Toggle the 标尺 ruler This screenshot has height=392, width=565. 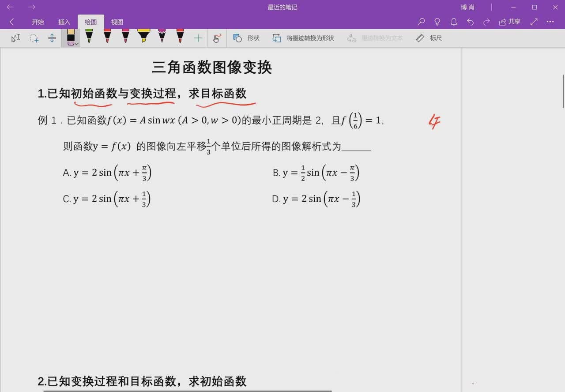pos(429,38)
